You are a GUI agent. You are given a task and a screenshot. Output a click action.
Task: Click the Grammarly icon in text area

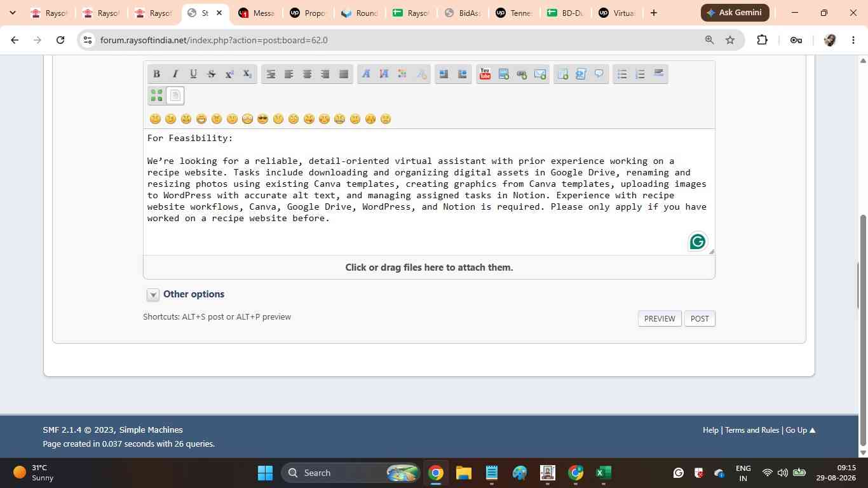[x=698, y=241]
